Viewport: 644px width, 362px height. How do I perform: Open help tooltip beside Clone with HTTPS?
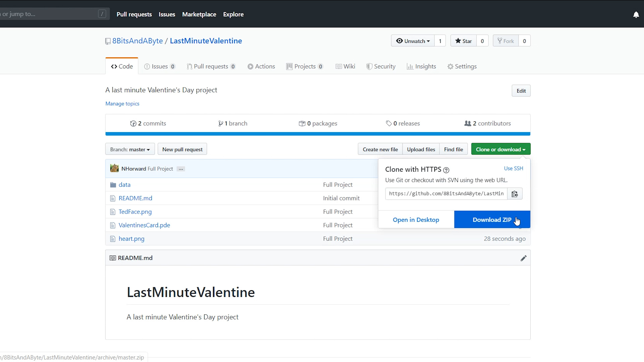tap(446, 170)
